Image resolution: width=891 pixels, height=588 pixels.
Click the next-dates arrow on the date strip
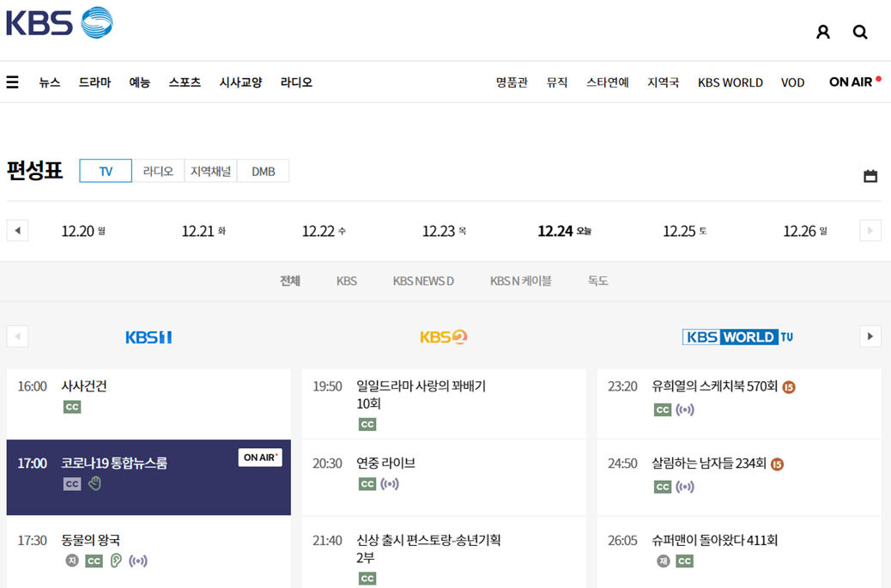(870, 230)
